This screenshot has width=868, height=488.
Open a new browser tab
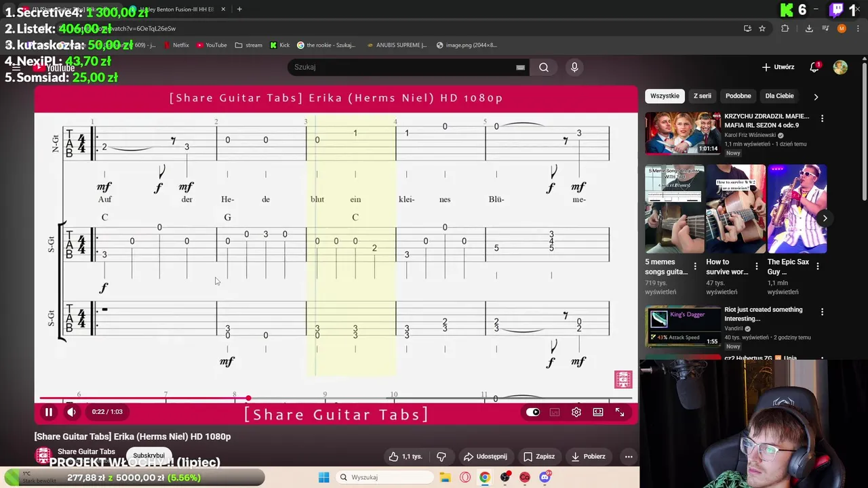[239, 9]
